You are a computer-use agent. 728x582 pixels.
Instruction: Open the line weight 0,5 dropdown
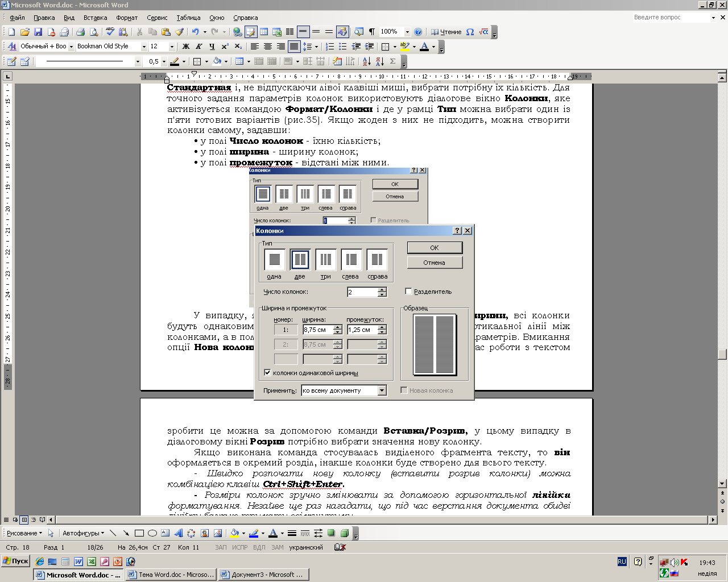tap(164, 61)
